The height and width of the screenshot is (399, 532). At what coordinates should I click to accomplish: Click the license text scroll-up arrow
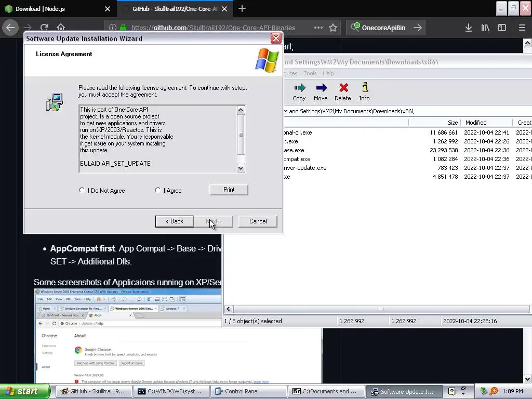click(x=241, y=110)
